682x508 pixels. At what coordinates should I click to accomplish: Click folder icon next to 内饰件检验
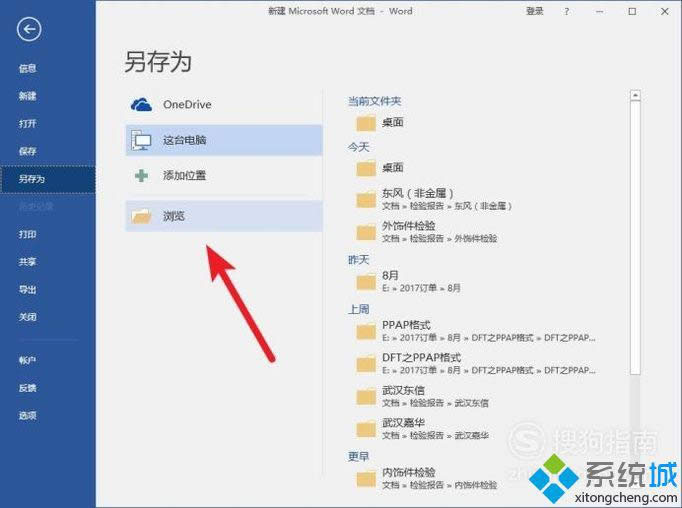[366, 479]
